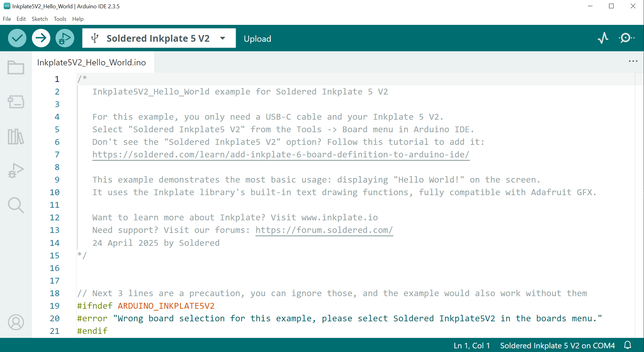
Task: Open the Search sidebar panel
Action: (x=16, y=205)
